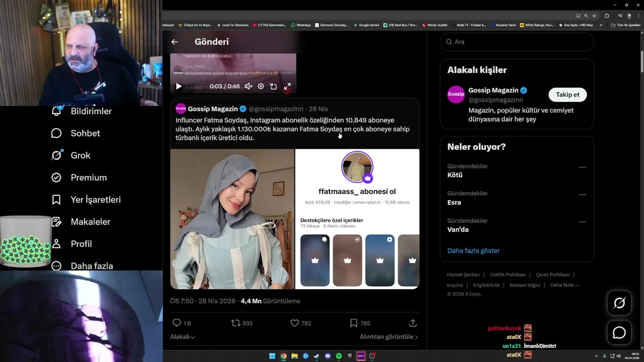Enter picture-in-picture mode for the video
644x362 pixels.
(273, 86)
